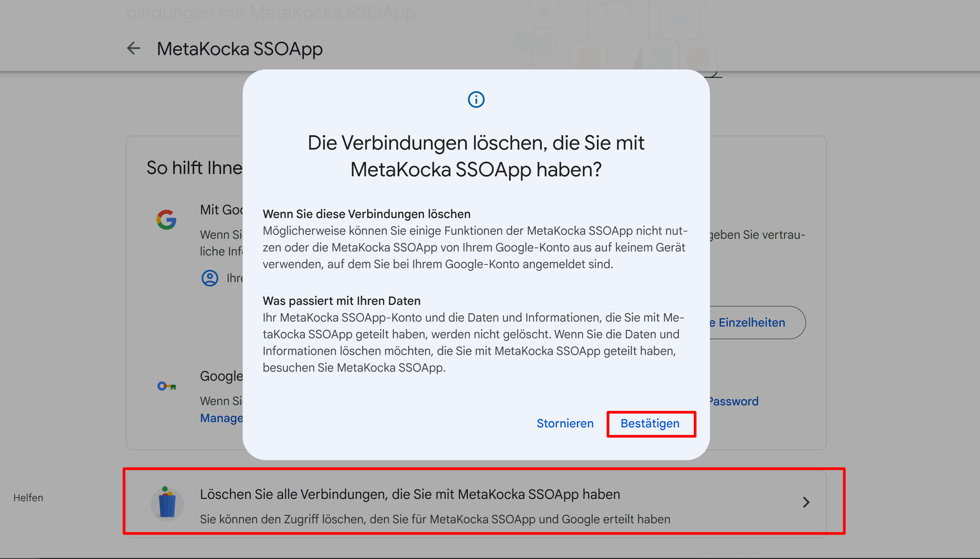The width and height of the screenshot is (980, 559).
Task: Open the Password link on right
Action: tap(734, 401)
